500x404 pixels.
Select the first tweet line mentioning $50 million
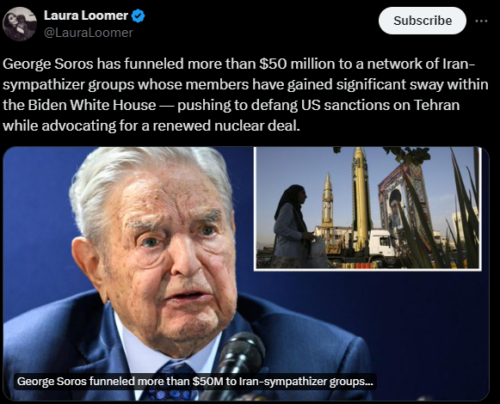[238, 64]
